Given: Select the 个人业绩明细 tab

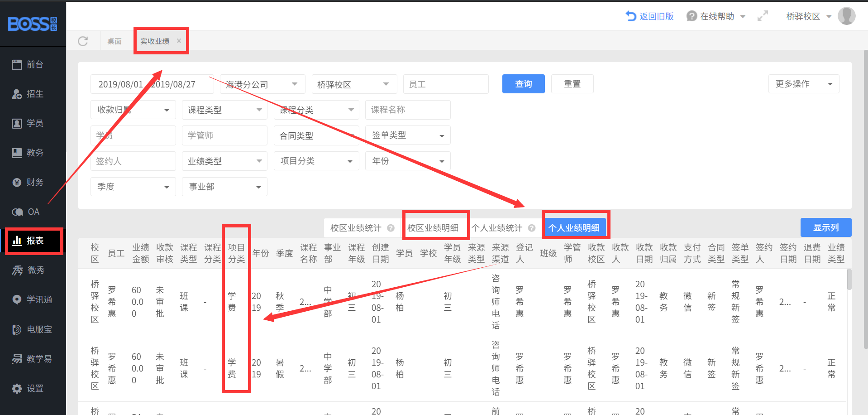Looking at the screenshot, I should 574,228.
